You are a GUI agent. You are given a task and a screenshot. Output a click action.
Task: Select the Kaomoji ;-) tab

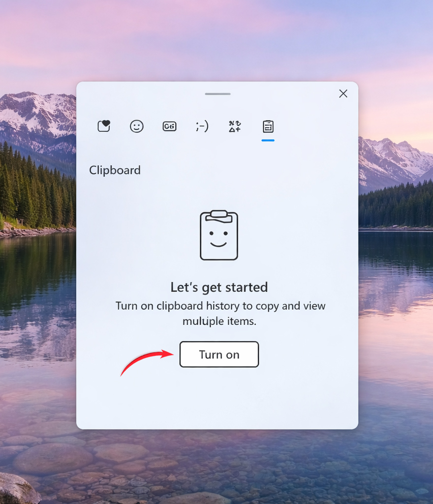tap(202, 126)
